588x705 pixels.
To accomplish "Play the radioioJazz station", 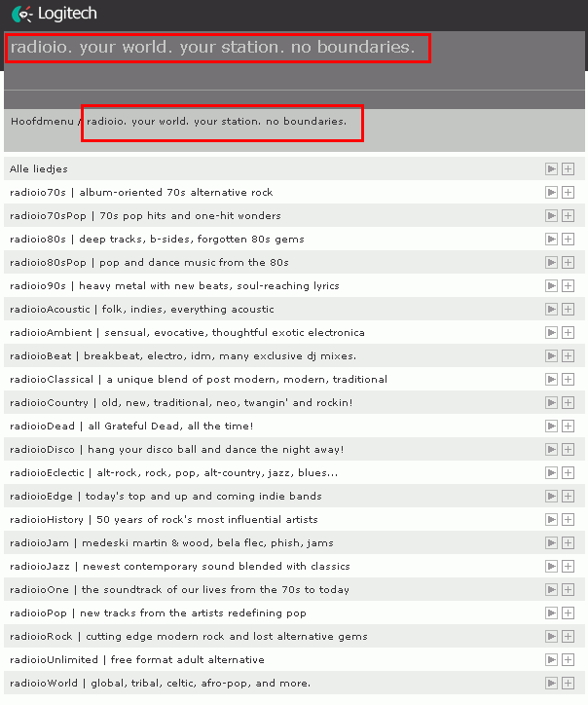I will 552,567.
